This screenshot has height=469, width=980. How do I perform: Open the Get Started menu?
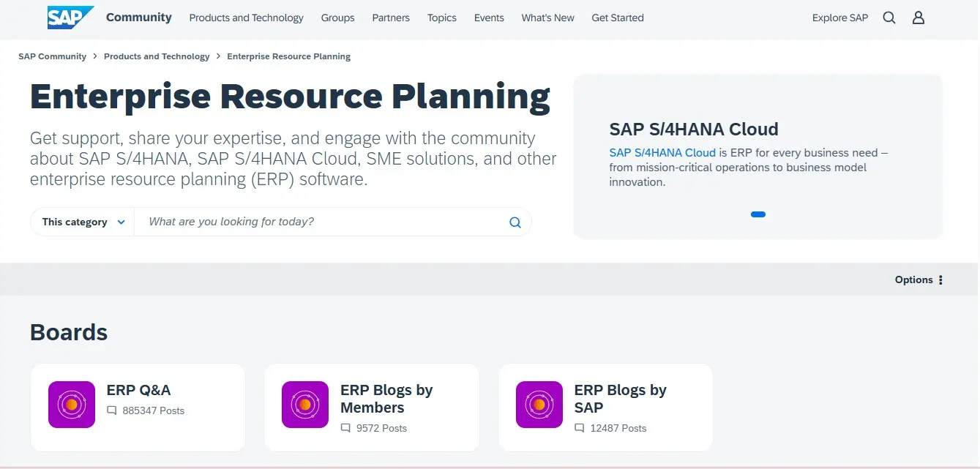click(618, 18)
